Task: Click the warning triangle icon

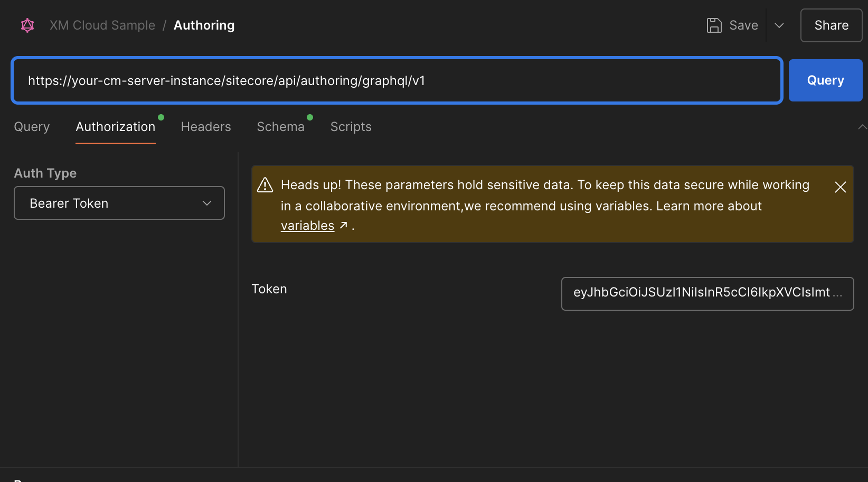Action: point(265,185)
